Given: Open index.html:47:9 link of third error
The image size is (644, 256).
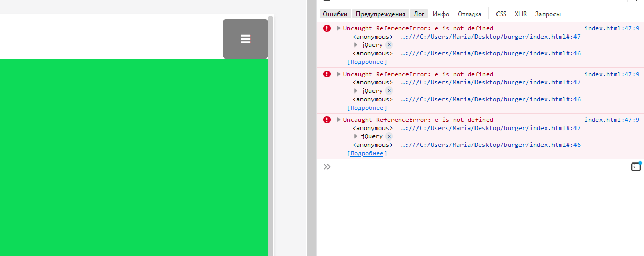Looking at the screenshot, I should coord(612,120).
